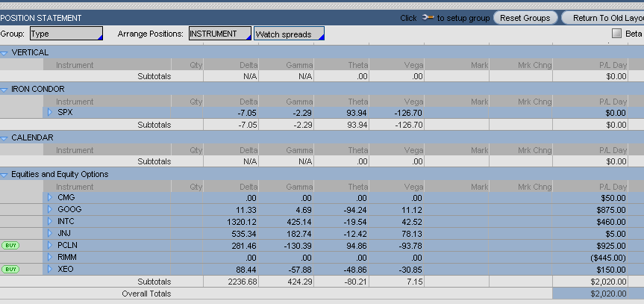The width and height of the screenshot is (644, 304).
Task: Expand the SPX position row arrow
Action: click(50, 113)
